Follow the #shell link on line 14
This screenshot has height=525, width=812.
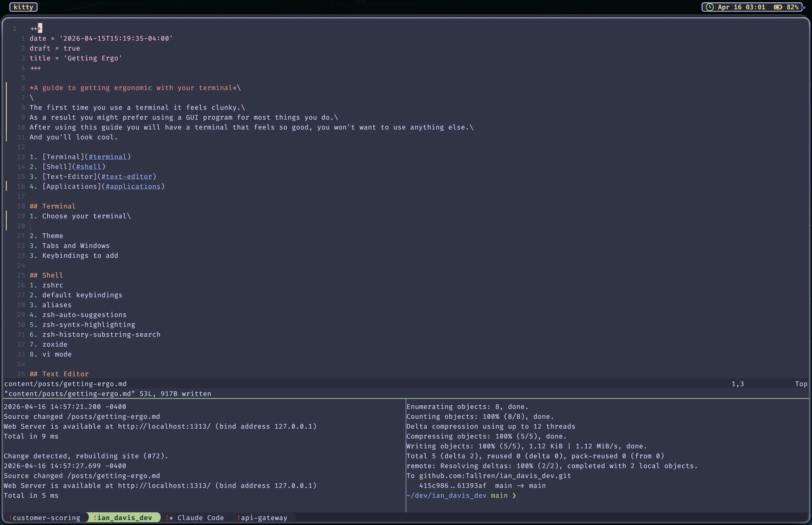pos(89,167)
